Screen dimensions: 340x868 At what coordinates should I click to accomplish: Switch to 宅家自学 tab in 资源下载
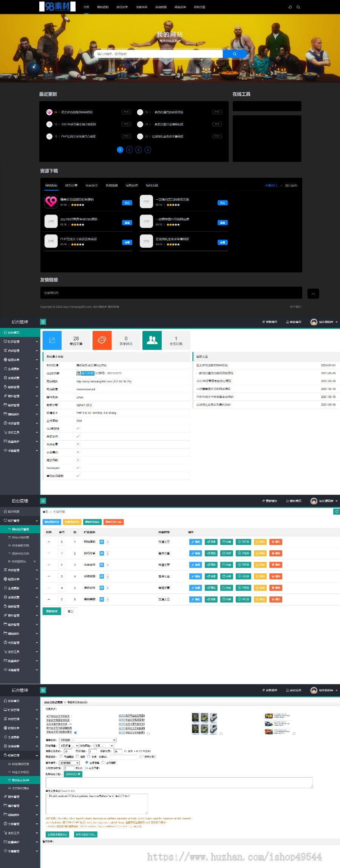[91, 185]
